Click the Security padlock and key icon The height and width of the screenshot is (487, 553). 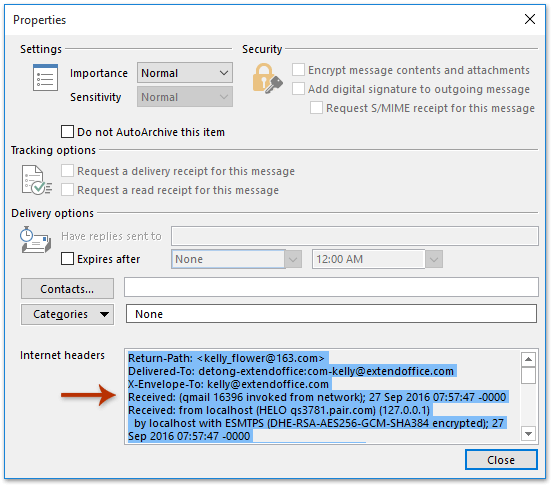267,79
